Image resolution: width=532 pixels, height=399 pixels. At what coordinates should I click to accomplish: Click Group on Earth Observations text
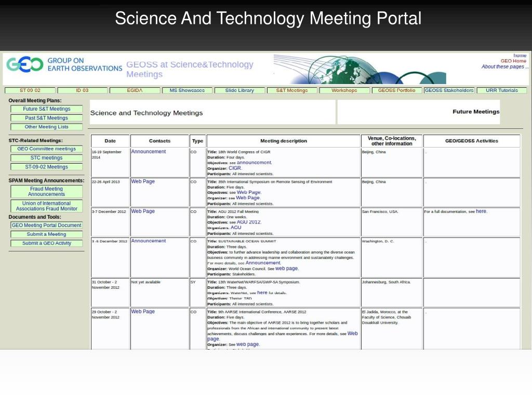(85, 64)
